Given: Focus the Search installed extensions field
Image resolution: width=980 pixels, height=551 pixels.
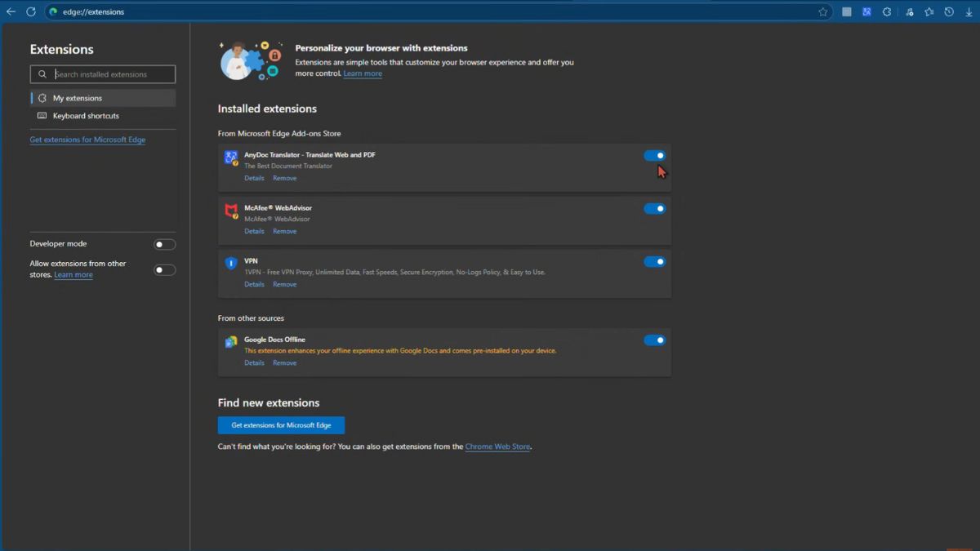Looking at the screenshot, I should click(x=112, y=74).
